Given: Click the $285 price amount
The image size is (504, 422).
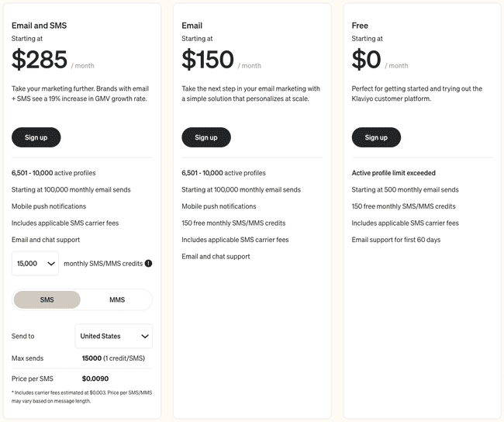Looking at the screenshot, I should [40, 60].
